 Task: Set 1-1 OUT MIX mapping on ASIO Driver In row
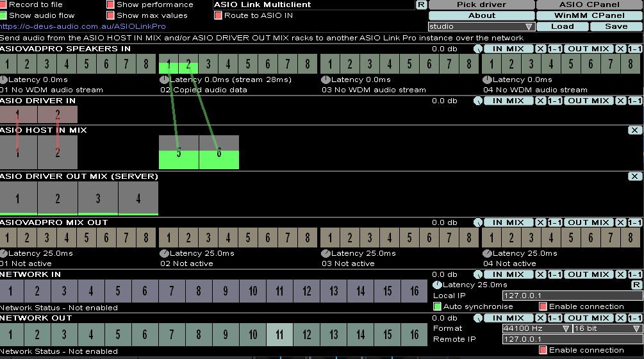pyautogui.click(x=635, y=101)
